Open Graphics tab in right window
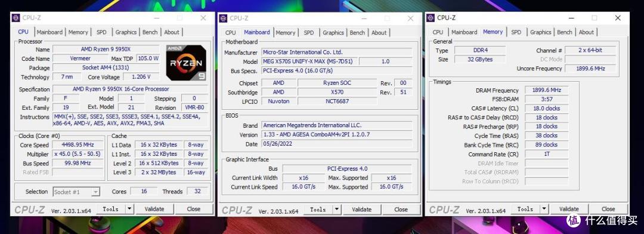This screenshot has height=234, width=644. pos(540,32)
